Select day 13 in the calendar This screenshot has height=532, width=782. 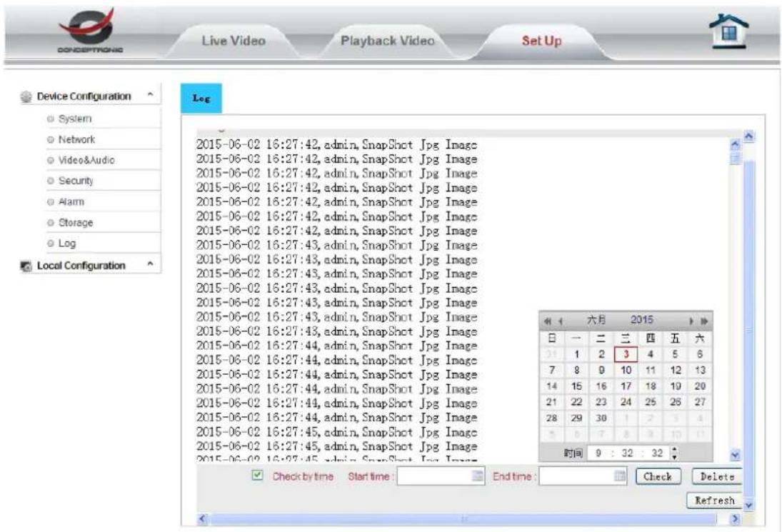click(700, 370)
